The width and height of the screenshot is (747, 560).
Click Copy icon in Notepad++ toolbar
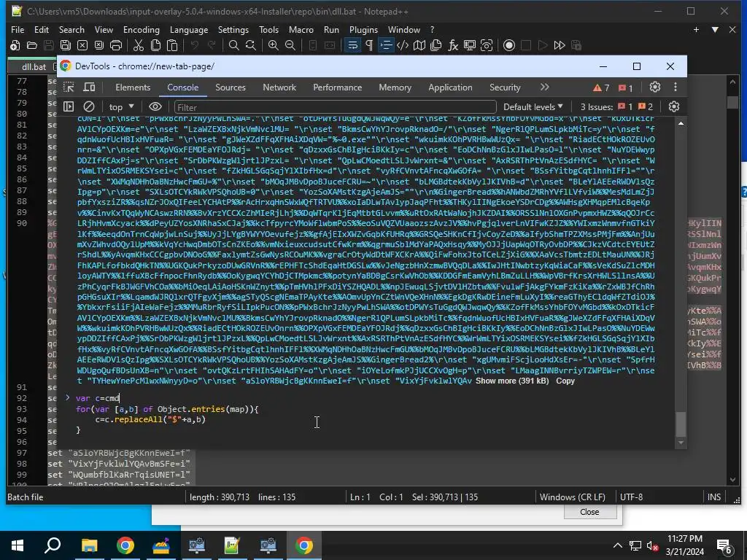click(x=155, y=46)
